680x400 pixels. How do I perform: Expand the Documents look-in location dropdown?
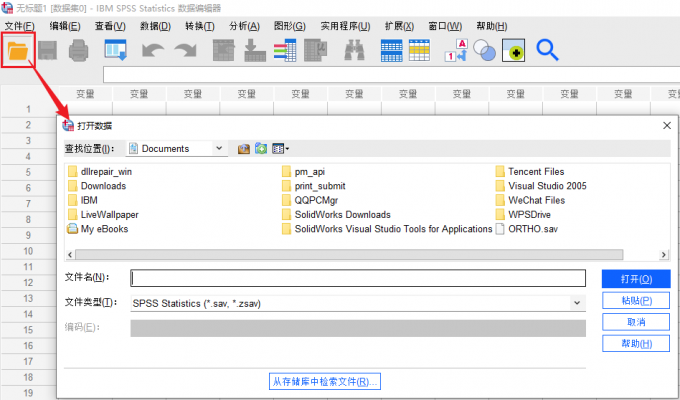pos(219,148)
